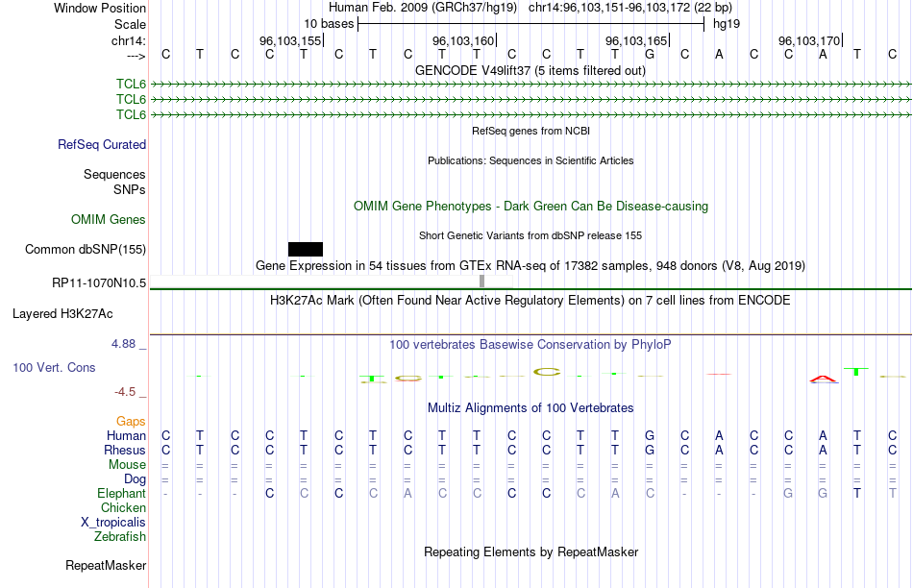Click the GTEx Gene Expression in 54 tissues title

[531, 265]
